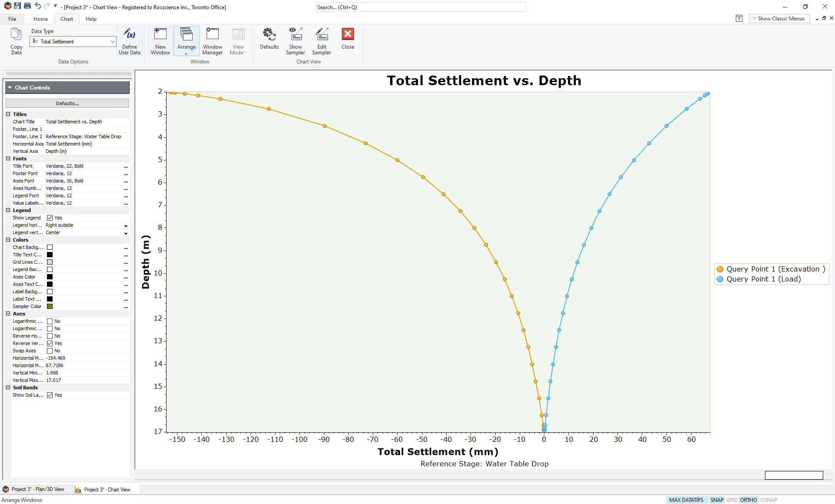Screen dimensions: 835x504
Task: Expand the Colors section
Action: coord(8,239)
